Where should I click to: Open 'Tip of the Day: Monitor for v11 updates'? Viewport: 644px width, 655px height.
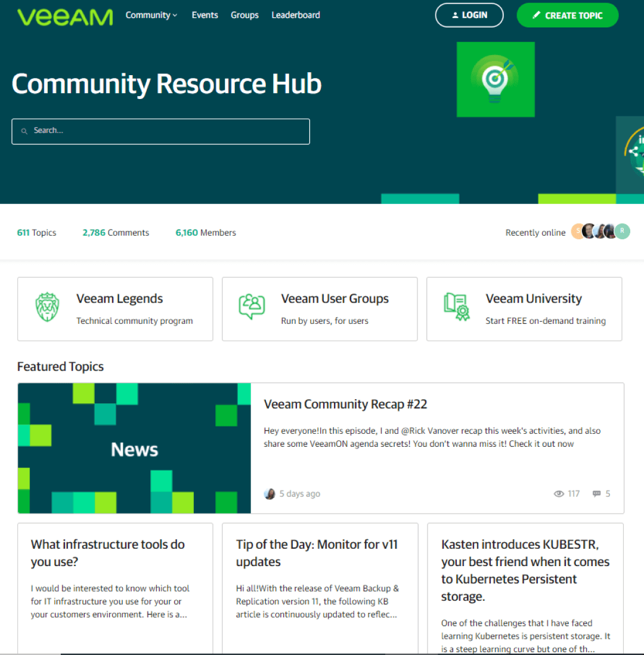point(317,553)
